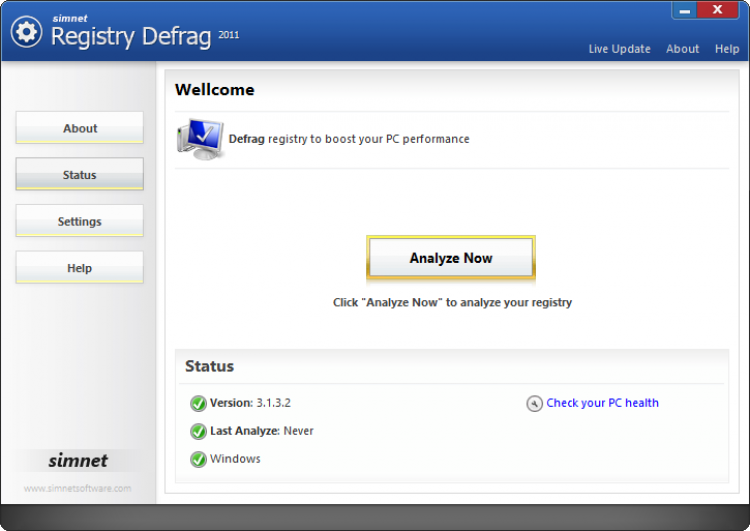Click the Wellcome heading
Image resolution: width=750 pixels, height=531 pixels.
point(215,89)
